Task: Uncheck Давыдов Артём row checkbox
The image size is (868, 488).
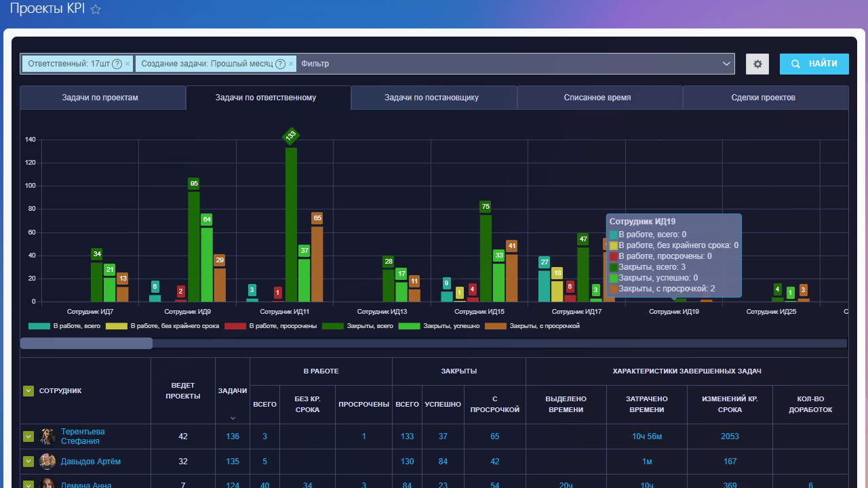Action: (28, 462)
